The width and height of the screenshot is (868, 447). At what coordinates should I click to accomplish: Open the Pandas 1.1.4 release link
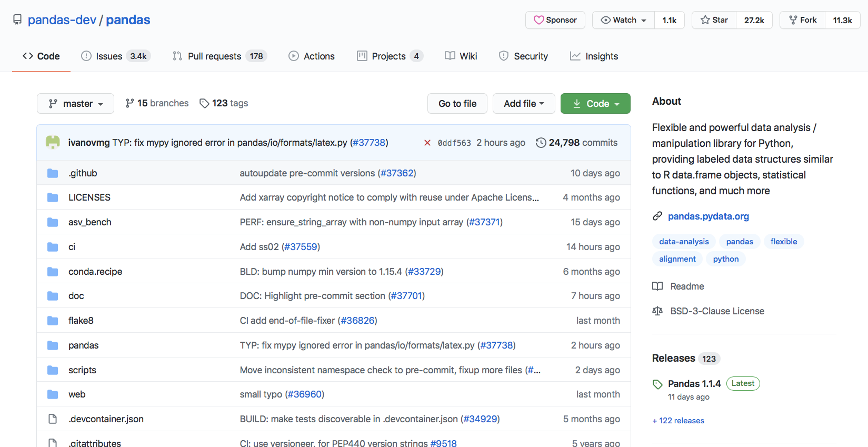click(694, 384)
